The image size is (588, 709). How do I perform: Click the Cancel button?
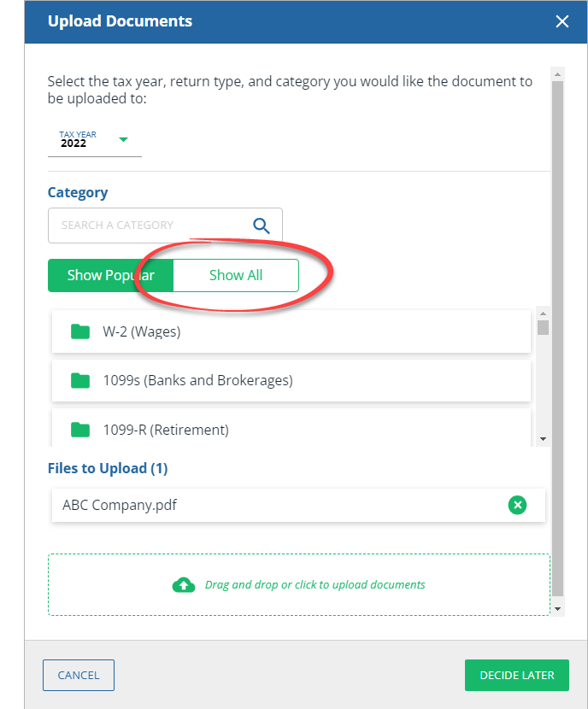(79, 675)
